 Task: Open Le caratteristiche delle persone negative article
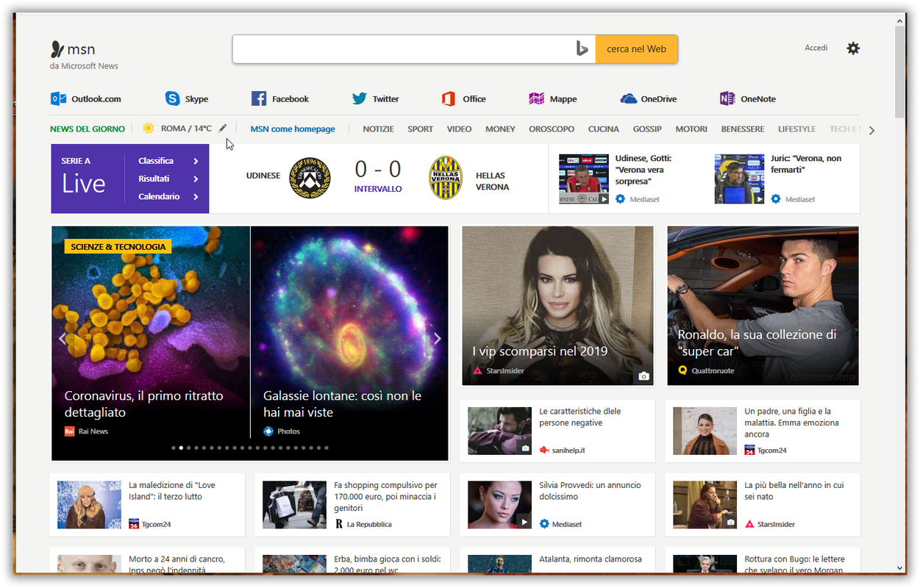coord(557,431)
